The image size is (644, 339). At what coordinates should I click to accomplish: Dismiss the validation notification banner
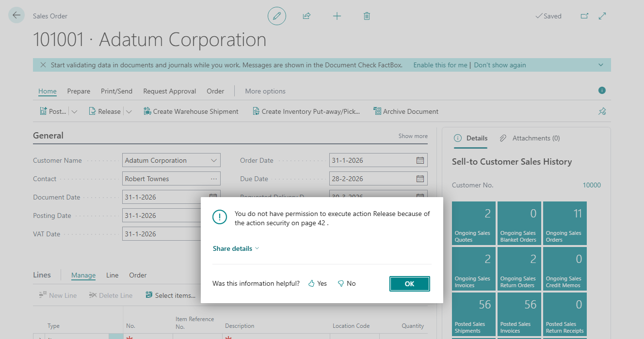click(x=43, y=65)
